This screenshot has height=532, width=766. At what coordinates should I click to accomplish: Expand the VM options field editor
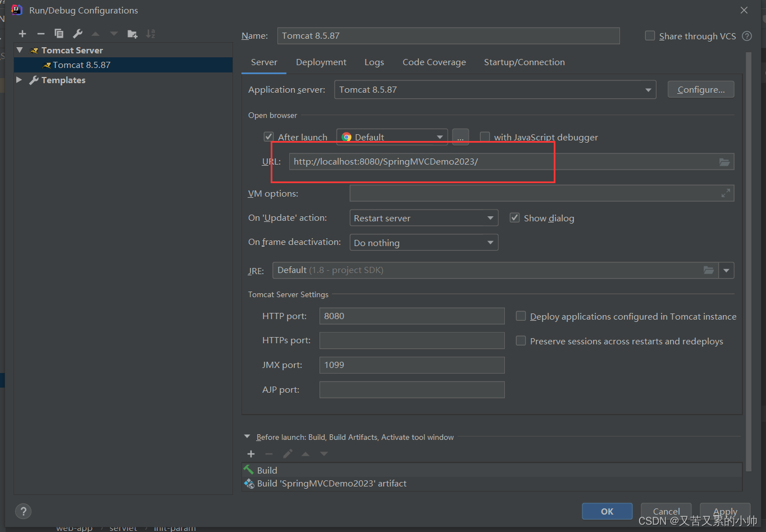(x=726, y=193)
